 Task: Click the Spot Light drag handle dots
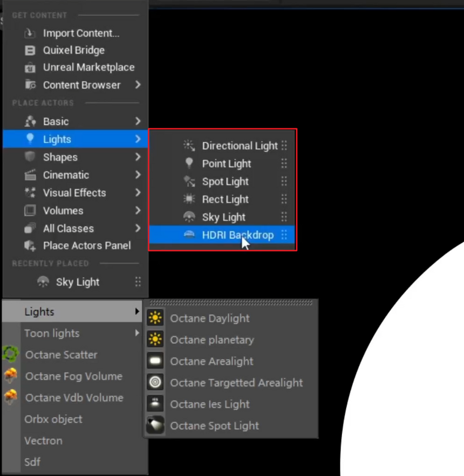[x=284, y=181]
